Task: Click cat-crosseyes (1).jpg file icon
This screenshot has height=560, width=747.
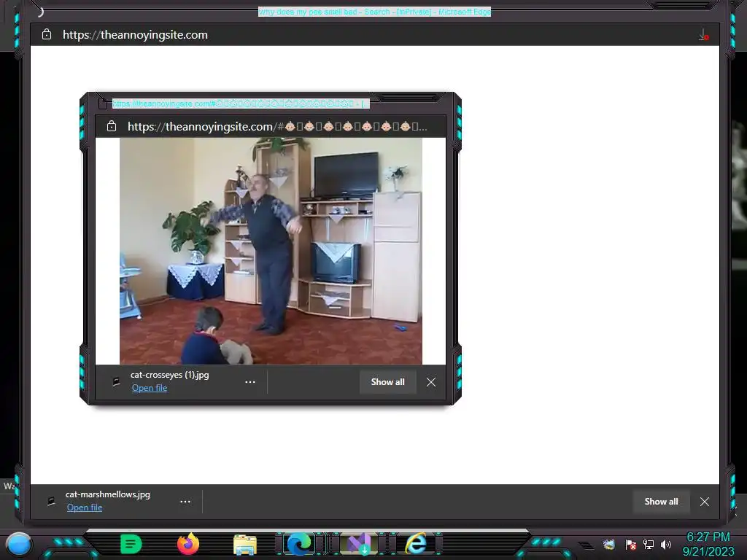Action: 116,381
